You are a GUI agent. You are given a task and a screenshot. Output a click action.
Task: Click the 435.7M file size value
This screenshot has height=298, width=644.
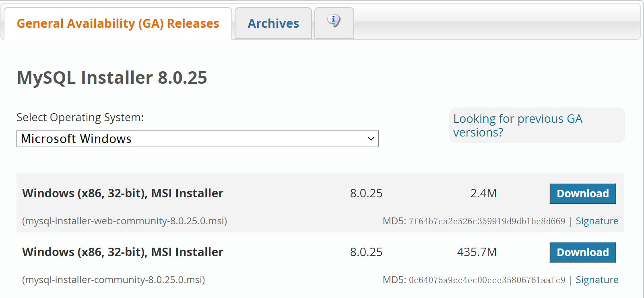(477, 252)
